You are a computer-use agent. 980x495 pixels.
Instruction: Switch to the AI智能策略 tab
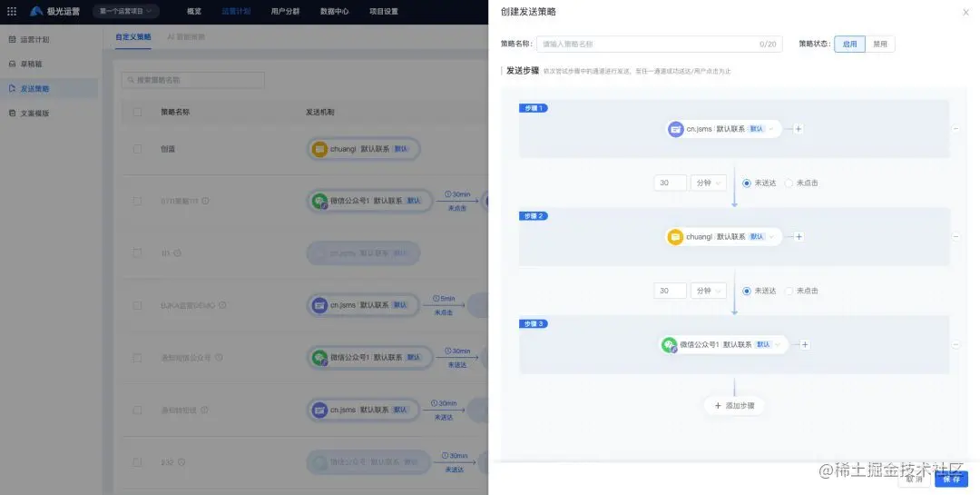pos(186,37)
